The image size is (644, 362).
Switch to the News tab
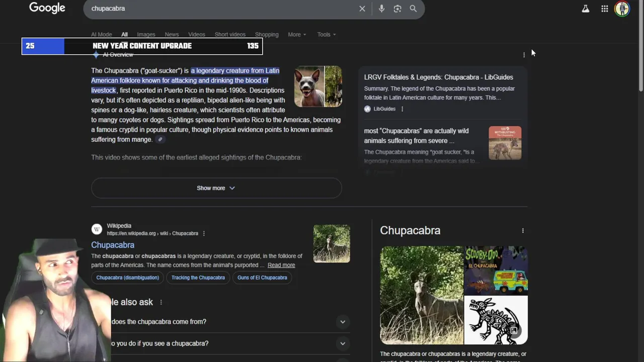click(x=172, y=35)
